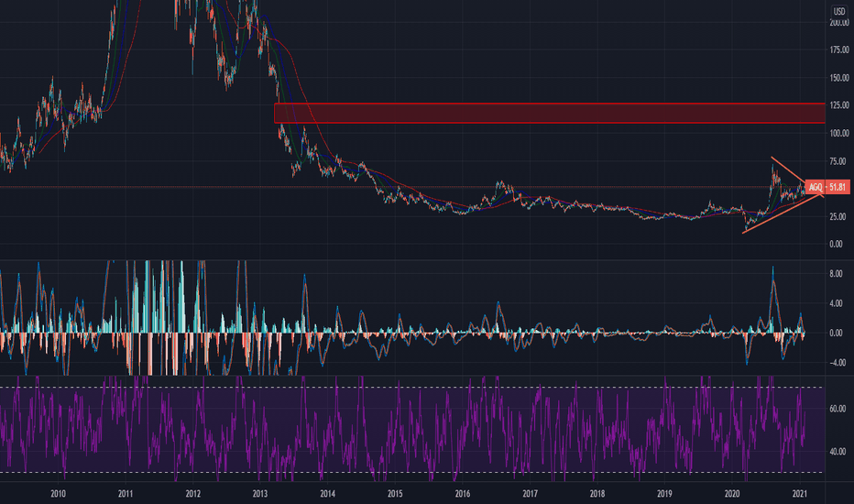Click the 2010 label on the time axis
Screen dimensions: 854x504
pos(59,494)
